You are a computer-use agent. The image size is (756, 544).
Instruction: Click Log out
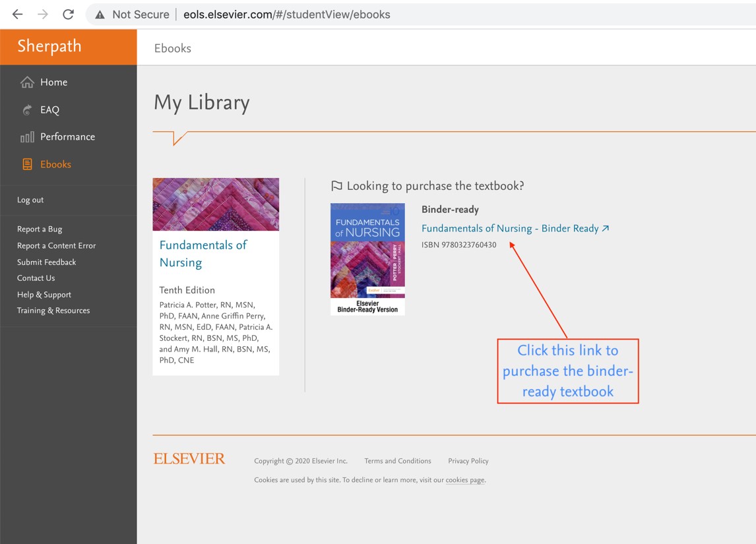(x=30, y=199)
